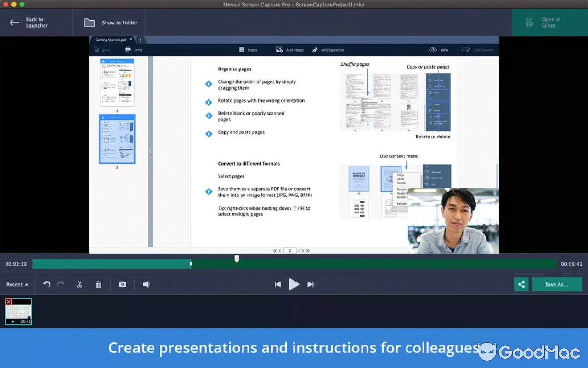The height and width of the screenshot is (368, 588).
Task: Collapse the Recent list via its chevron
Action: 27,284
